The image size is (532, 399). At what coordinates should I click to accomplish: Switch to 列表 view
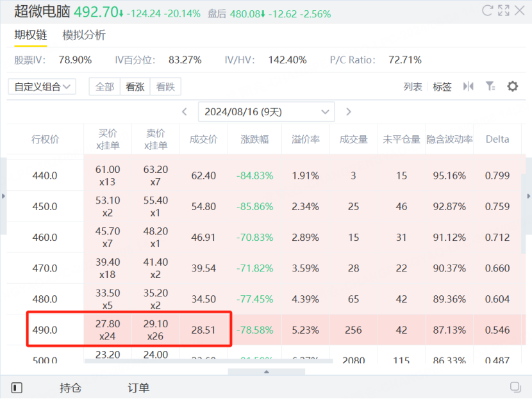tap(413, 87)
